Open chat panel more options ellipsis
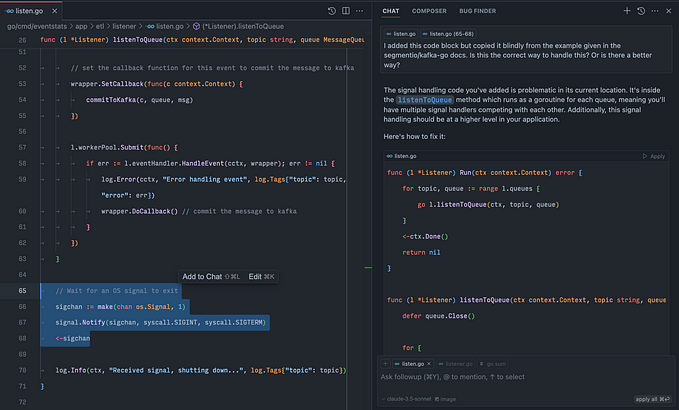The width and height of the screenshot is (679, 410). pyautogui.click(x=655, y=11)
